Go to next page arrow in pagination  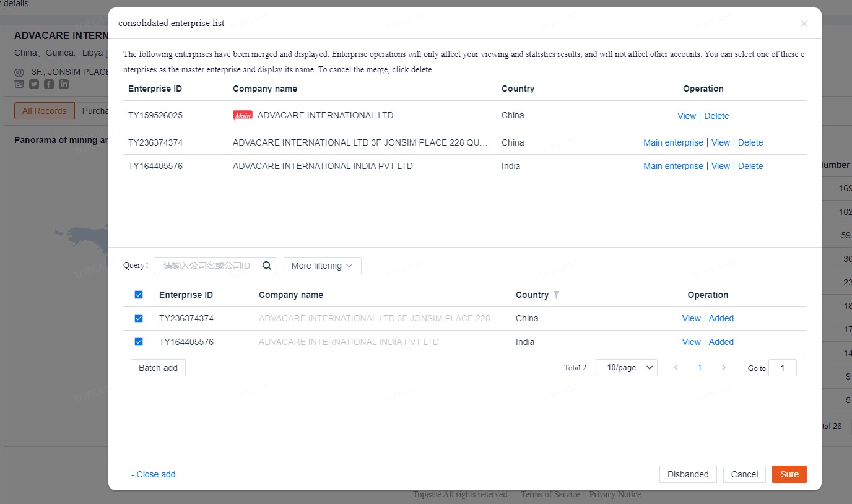[724, 368]
